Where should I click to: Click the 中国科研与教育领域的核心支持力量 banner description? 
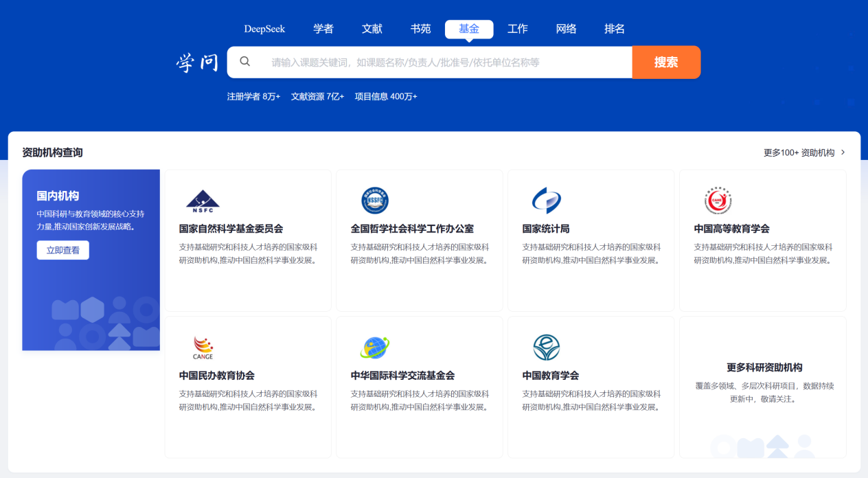click(91, 220)
